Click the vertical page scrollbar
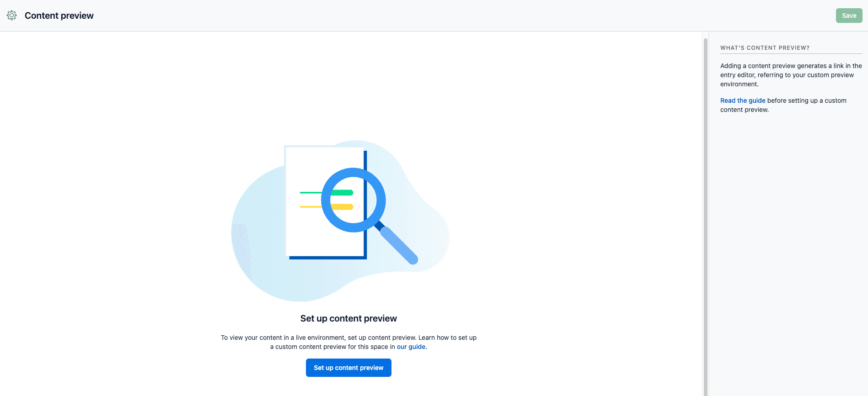This screenshot has width=868, height=396. click(705, 215)
